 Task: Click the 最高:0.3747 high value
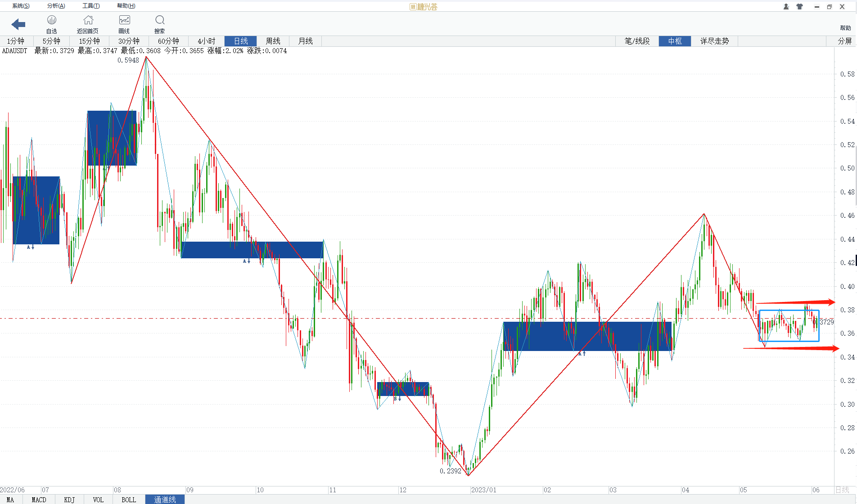click(97, 51)
